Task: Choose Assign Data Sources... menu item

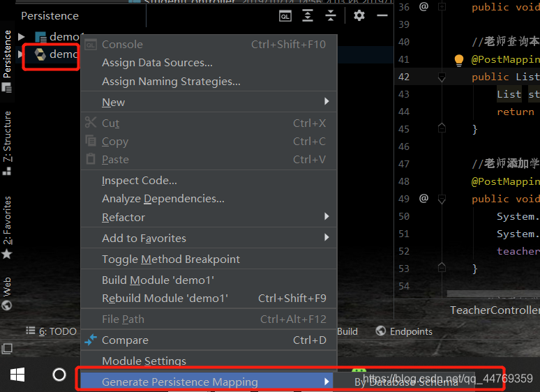Action: (209, 63)
